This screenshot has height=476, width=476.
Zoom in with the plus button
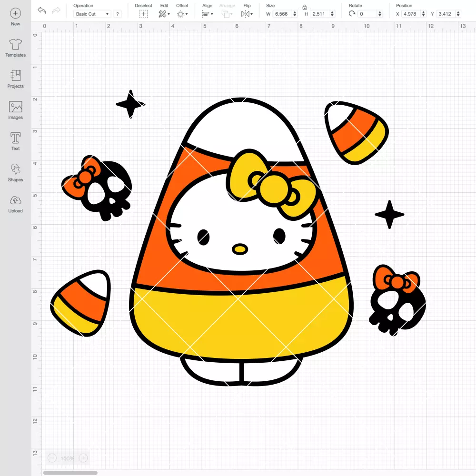pyautogui.click(x=83, y=458)
